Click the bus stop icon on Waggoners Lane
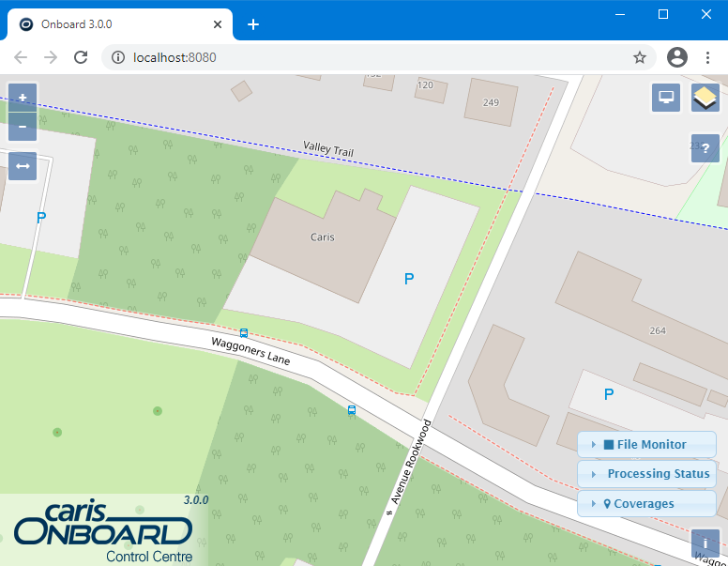Image resolution: width=728 pixels, height=566 pixels. pos(244,332)
